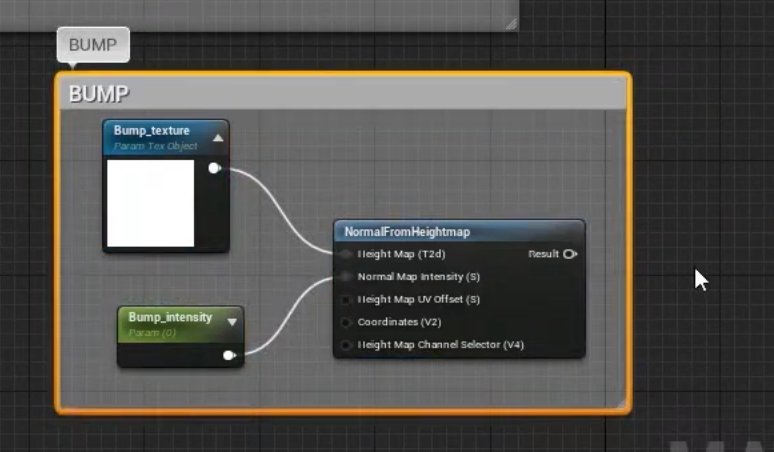This screenshot has width=774, height=452.
Task: Select the Bump_intensity node header
Action: pos(181,324)
